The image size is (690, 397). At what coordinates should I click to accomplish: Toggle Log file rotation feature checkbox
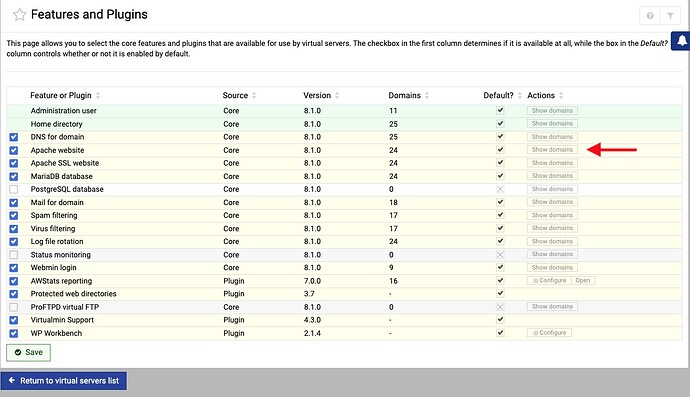(14, 242)
